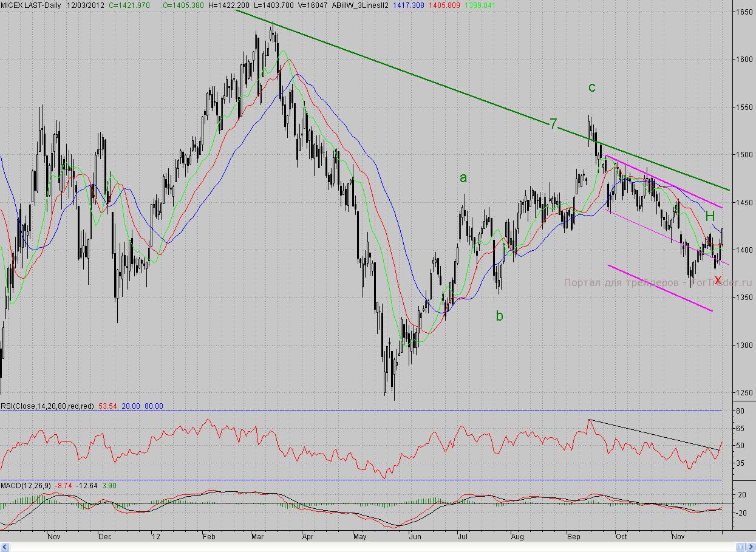Select the green wave label 'b'
This screenshot has width=756, height=552.
(x=499, y=315)
